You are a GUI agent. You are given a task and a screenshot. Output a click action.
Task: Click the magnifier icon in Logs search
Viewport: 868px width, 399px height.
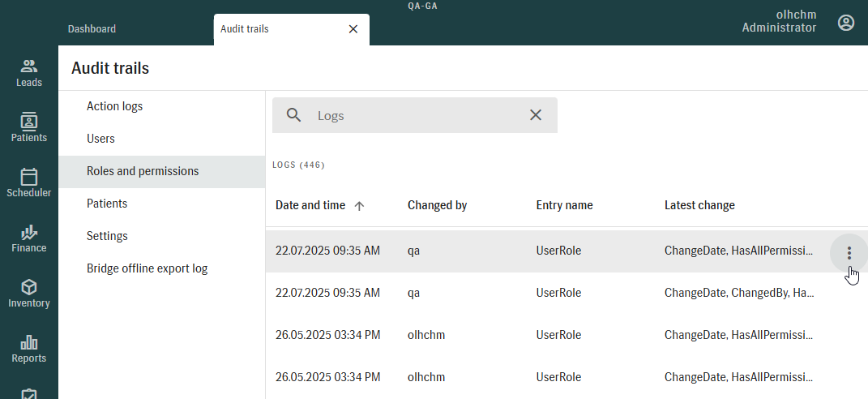[294, 115]
